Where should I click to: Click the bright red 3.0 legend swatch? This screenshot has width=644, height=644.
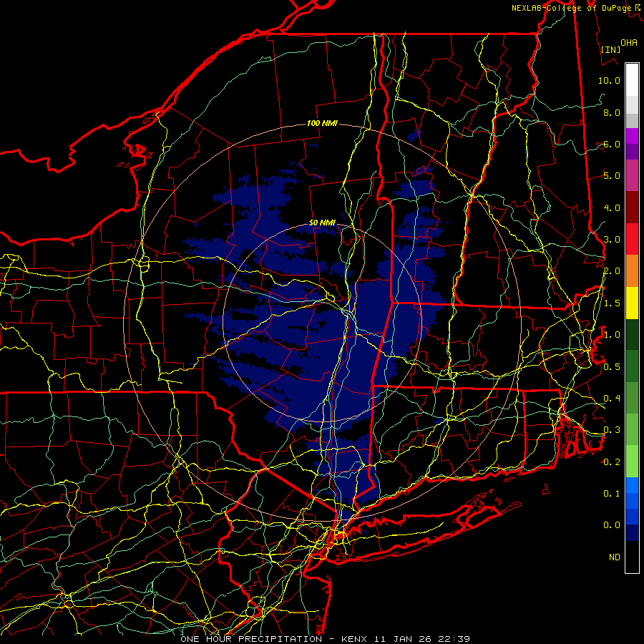tap(632, 239)
